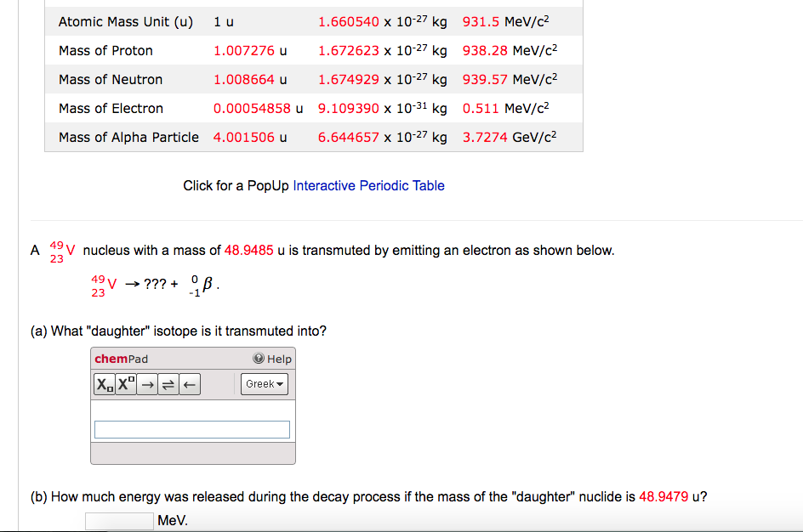The image size is (803, 532).
Task: Insert equilibrium arrows in chemPad
Action: (167, 384)
